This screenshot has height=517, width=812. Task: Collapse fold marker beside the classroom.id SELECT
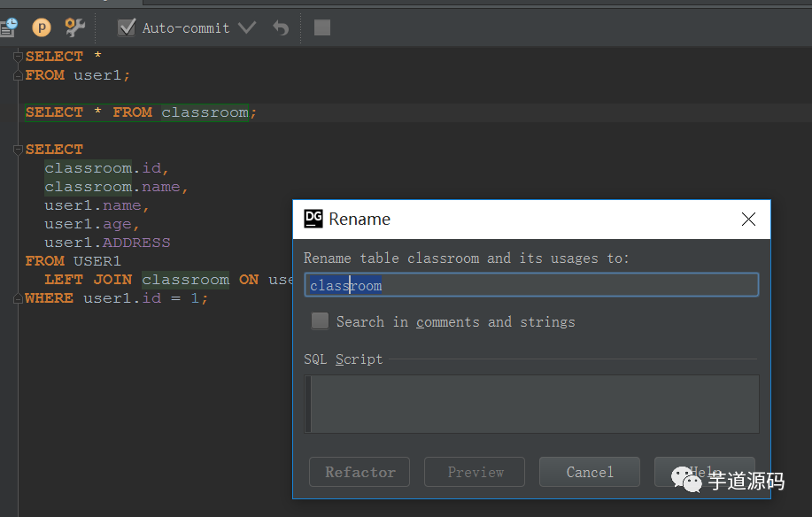(18, 150)
